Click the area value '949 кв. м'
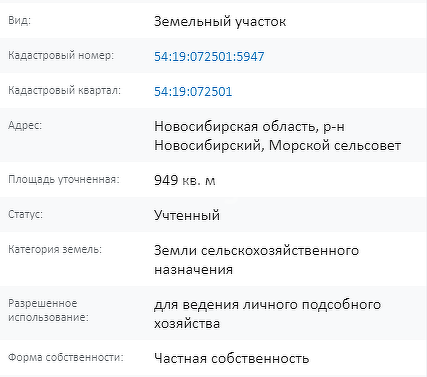427x377 pixels. (x=185, y=180)
